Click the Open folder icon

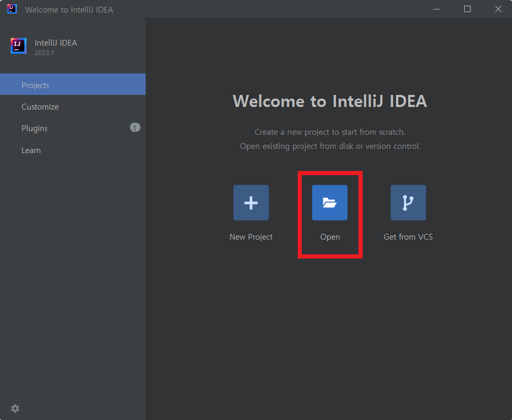tap(330, 202)
